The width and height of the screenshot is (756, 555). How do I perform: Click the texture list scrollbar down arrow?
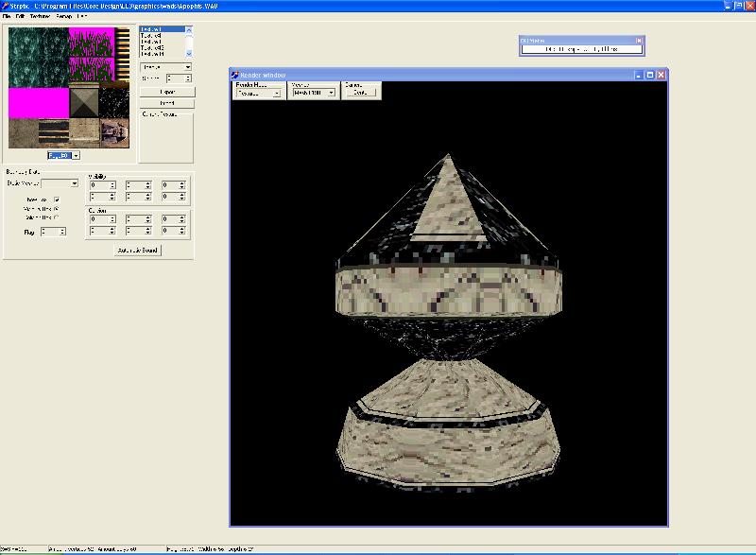[x=190, y=54]
